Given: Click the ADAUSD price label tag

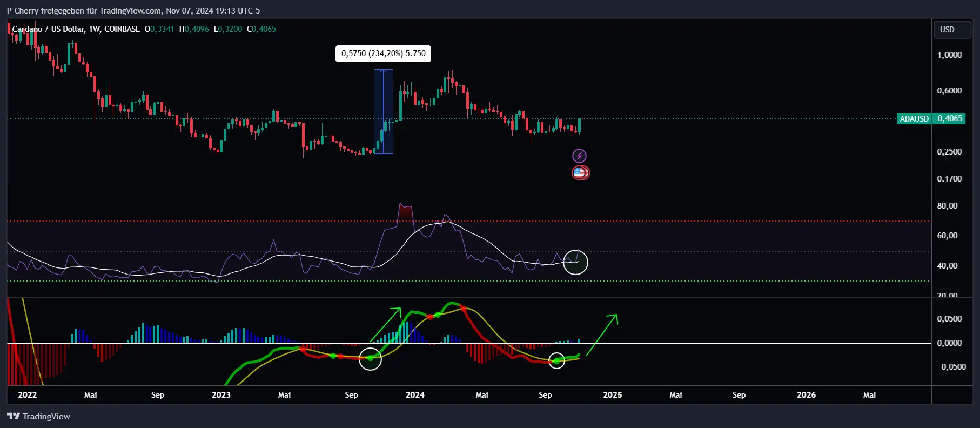Looking at the screenshot, I should [914, 118].
